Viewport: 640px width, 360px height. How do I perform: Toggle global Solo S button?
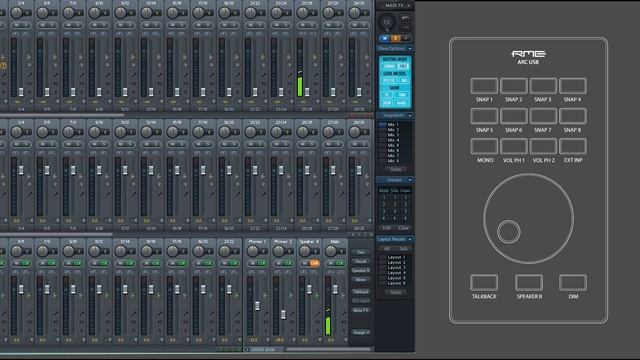pyautogui.click(x=395, y=38)
